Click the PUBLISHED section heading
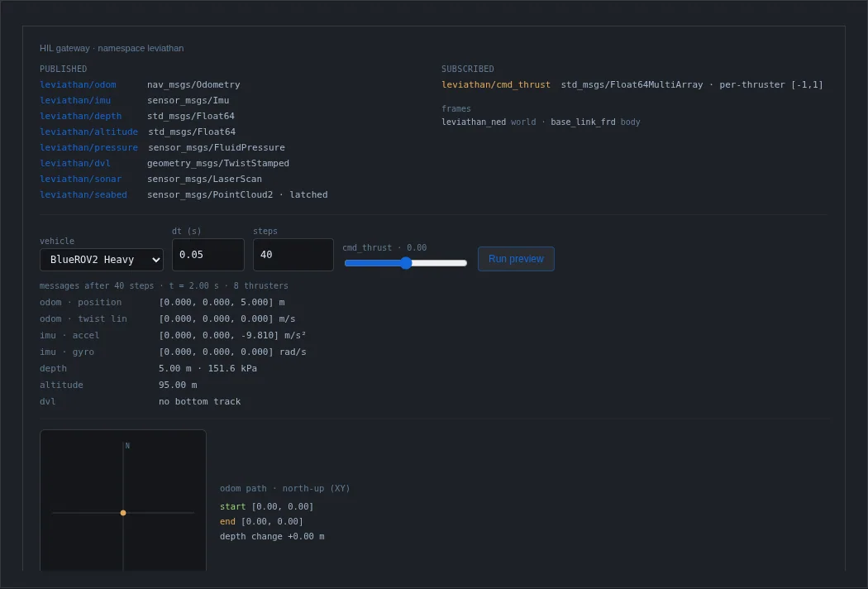Image resolution: width=868 pixels, height=589 pixels. point(63,69)
